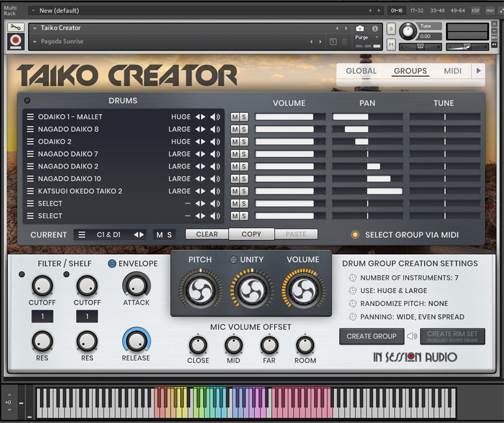Adjust the ODAIKO 1 - MALLET volume slider
The image size is (504, 423).
(290, 117)
